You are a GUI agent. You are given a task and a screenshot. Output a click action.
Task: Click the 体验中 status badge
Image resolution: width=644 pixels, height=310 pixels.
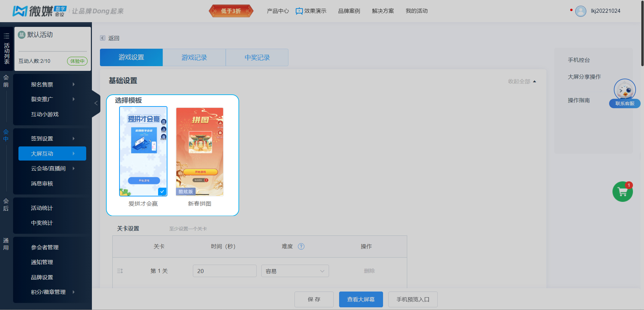(77, 61)
